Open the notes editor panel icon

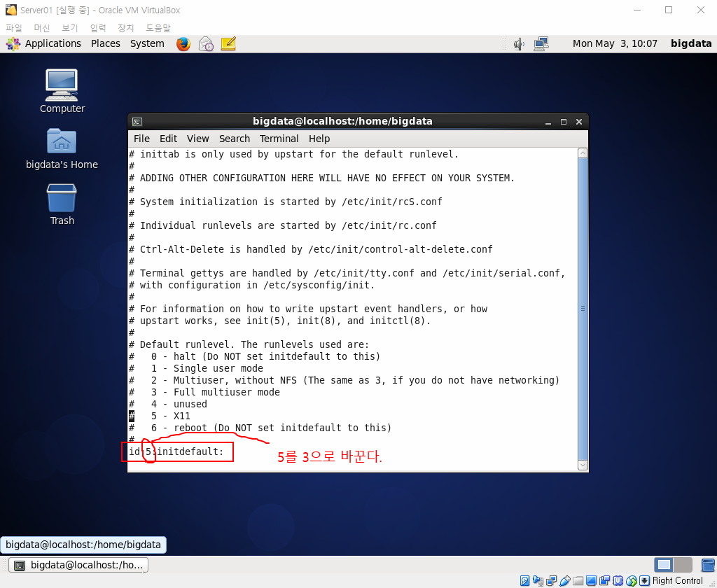[228, 43]
